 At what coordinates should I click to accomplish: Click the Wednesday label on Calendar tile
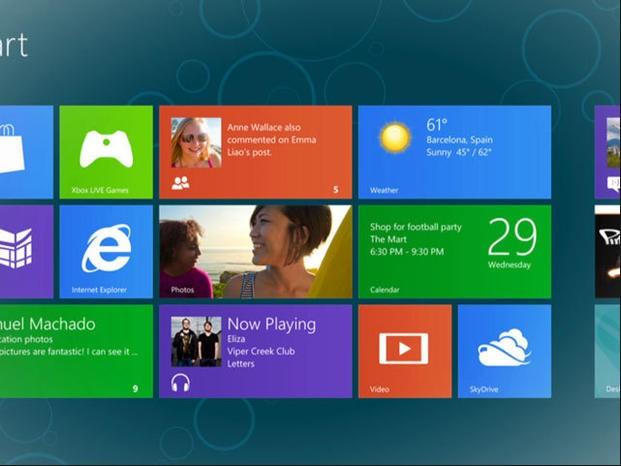tap(509, 265)
